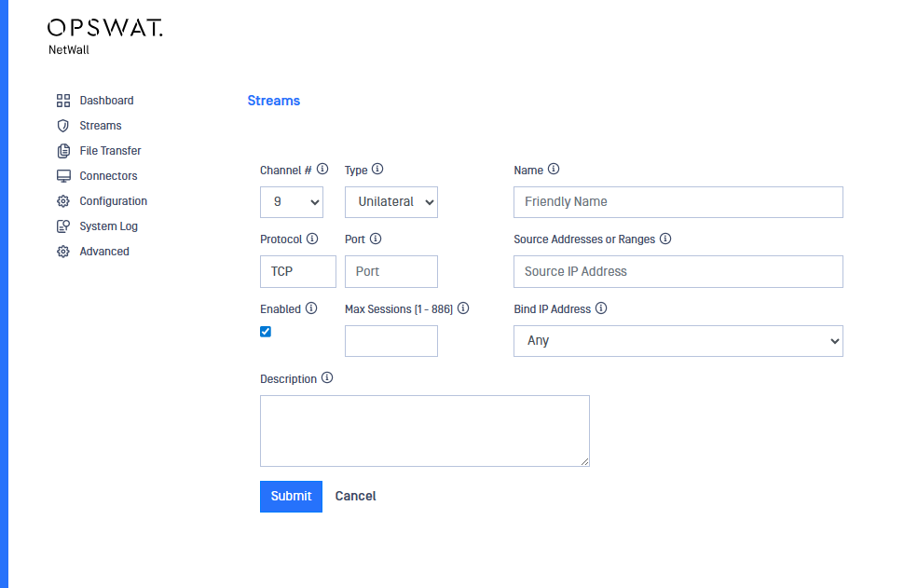
Task: Click into the Description text area
Action: (424, 431)
